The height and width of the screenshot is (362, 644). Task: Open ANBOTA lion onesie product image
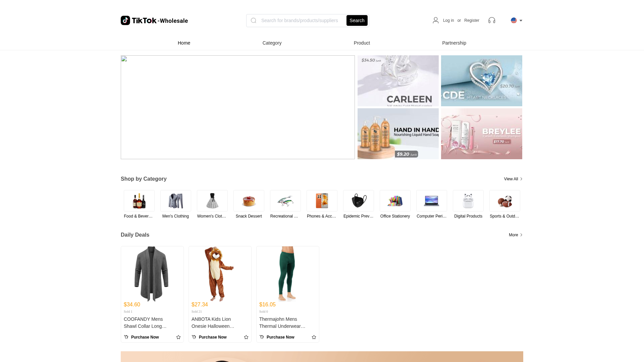[x=219, y=274]
